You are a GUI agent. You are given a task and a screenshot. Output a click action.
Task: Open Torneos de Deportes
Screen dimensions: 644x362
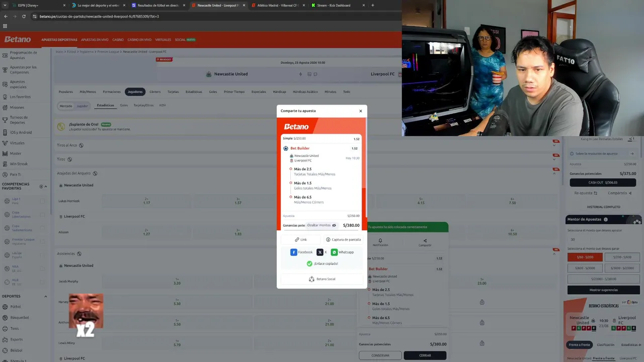tap(19, 120)
